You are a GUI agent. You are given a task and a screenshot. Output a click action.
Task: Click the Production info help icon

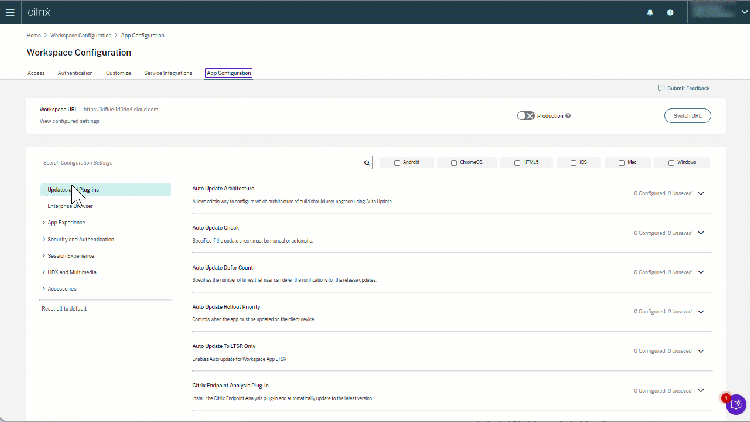(568, 116)
